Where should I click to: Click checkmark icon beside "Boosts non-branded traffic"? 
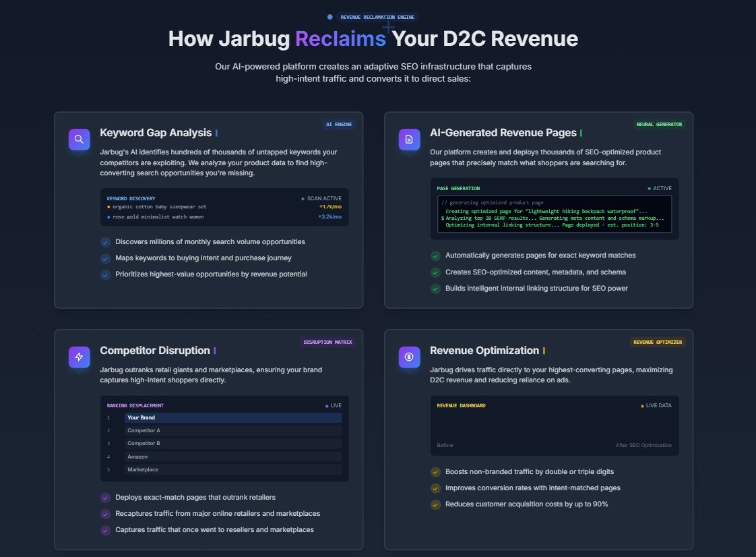point(435,472)
